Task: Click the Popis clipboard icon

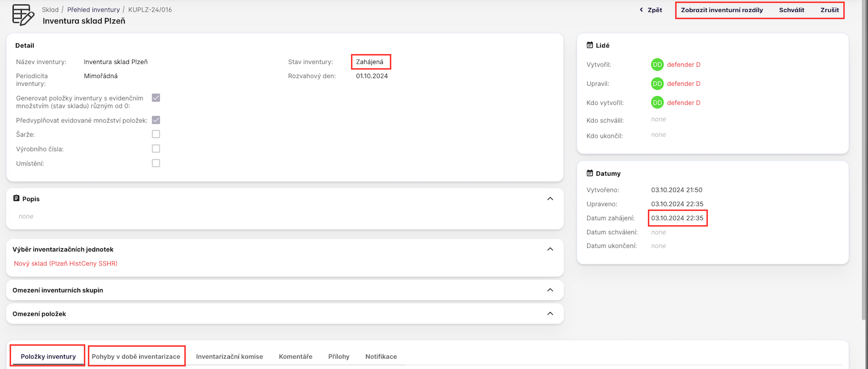Action: [16, 198]
